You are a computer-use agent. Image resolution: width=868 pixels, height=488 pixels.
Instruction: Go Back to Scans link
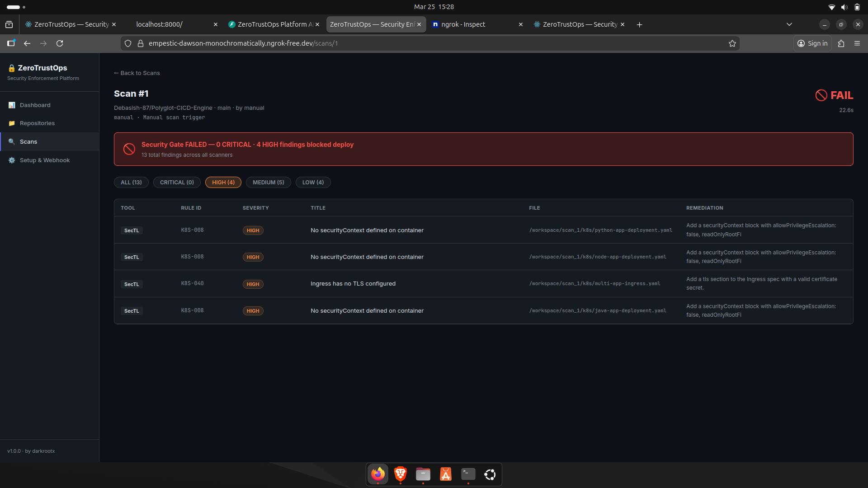click(x=137, y=73)
